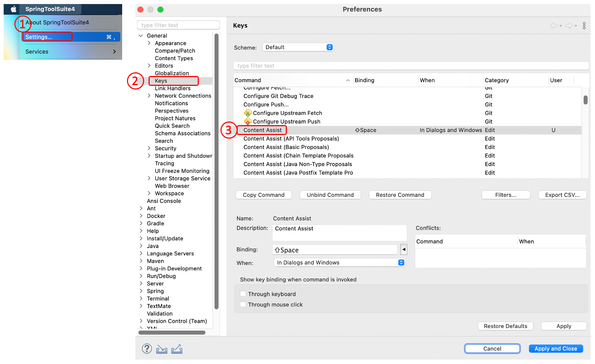Image resolution: width=595 pixels, height=364 pixels.
Task: Open the Apple menu icon
Action: 14,9
